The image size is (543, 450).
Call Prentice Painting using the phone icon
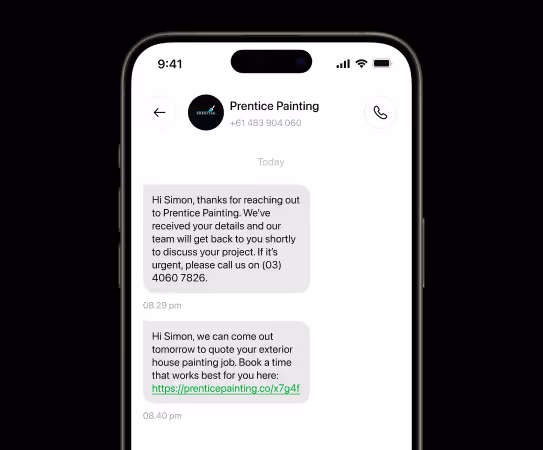(x=380, y=113)
